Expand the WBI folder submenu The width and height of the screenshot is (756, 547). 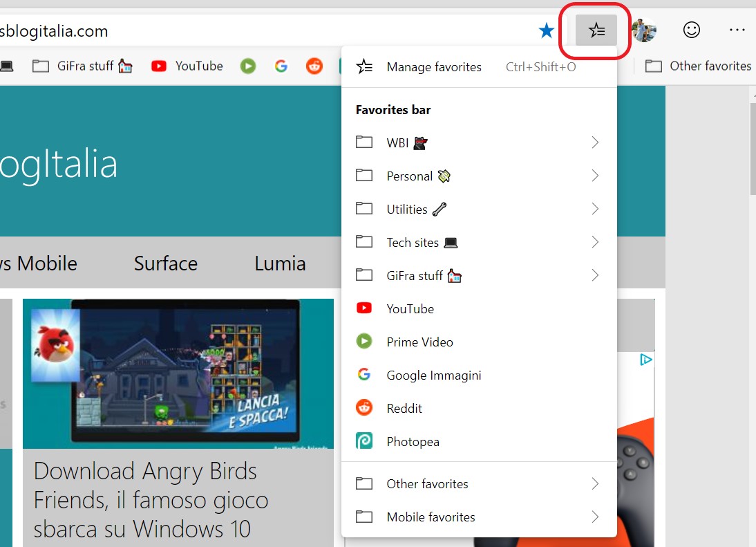coord(480,142)
